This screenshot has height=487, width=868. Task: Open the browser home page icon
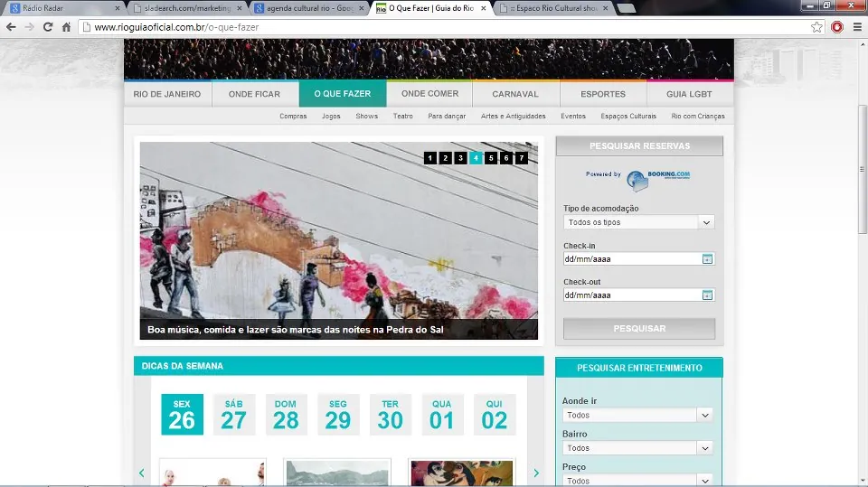click(66, 27)
